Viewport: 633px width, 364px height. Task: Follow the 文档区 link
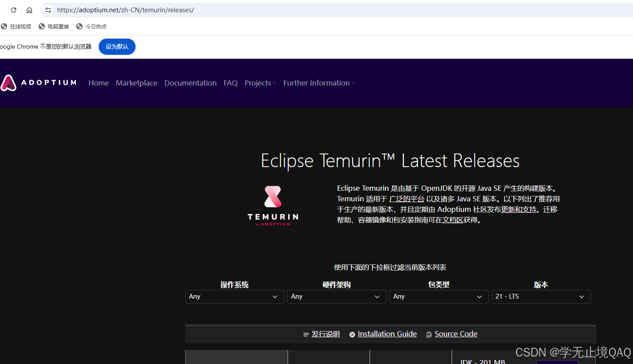pos(453,220)
